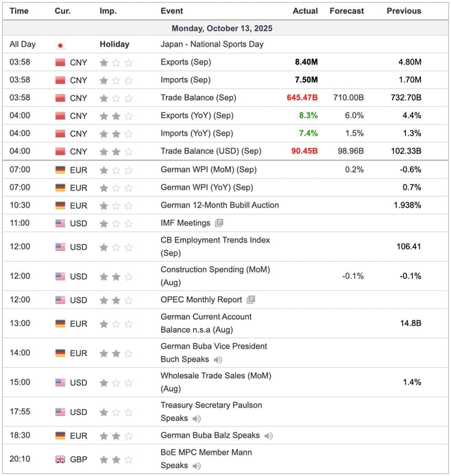The height and width of the screenshot is (476, 451).
Task: Open the German WPI (MoM) (Sep) event
Action: [208, 170]
